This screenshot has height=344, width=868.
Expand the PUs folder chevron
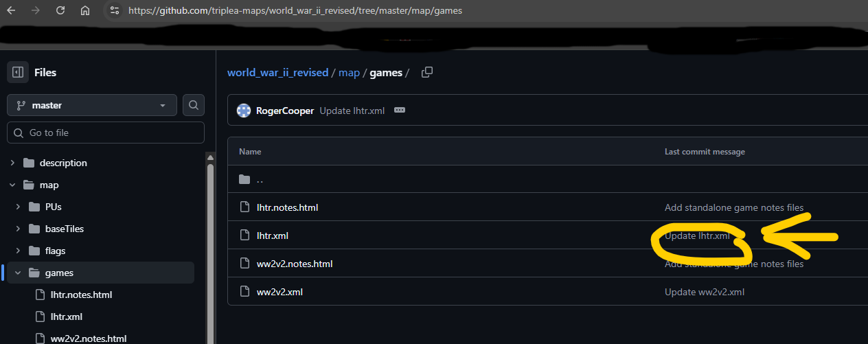(x=18, y=207)
